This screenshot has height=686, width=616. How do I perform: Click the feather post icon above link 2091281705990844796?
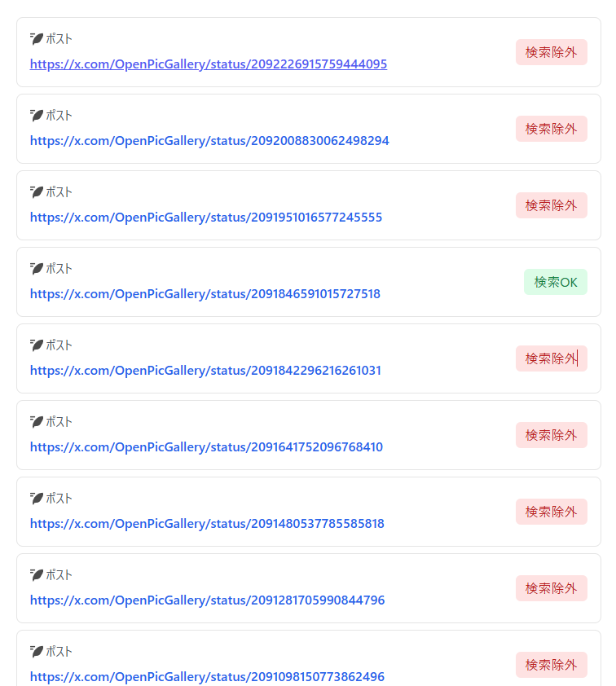pyautogui.click(x=37, y=574)
